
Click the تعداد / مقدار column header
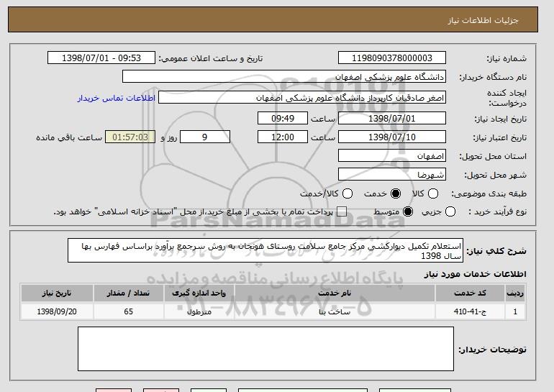128,293
